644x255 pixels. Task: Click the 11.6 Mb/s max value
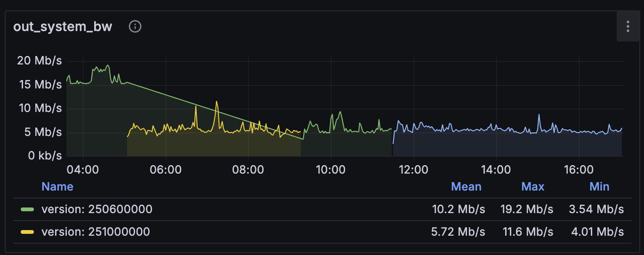pos(527,231)
